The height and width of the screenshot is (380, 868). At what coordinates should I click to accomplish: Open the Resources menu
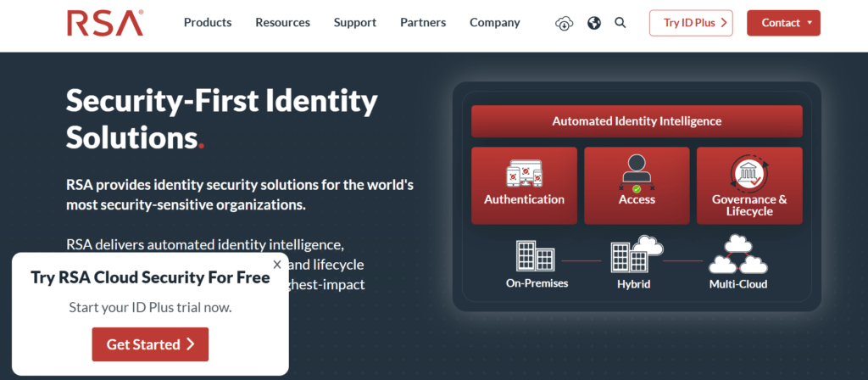click(x=282, y=23)
